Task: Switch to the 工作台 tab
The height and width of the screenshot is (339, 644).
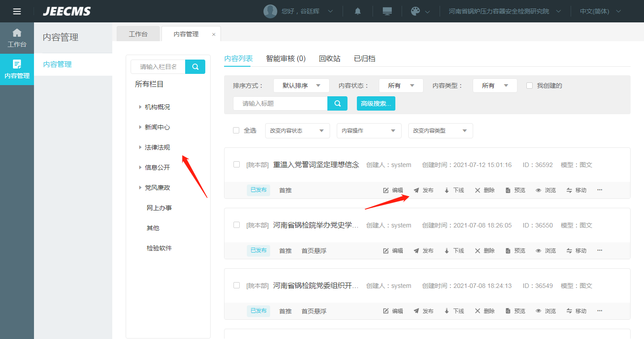Action: [x=138, y=34]
